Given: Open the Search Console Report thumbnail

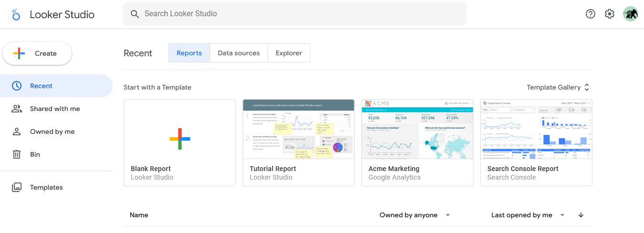Looking at the screenshot, I should [x=537, y=129].
